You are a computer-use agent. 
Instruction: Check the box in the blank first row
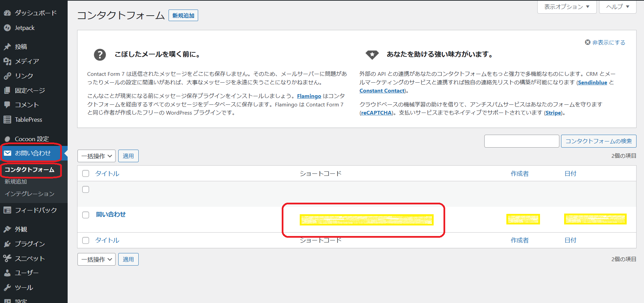86,189
